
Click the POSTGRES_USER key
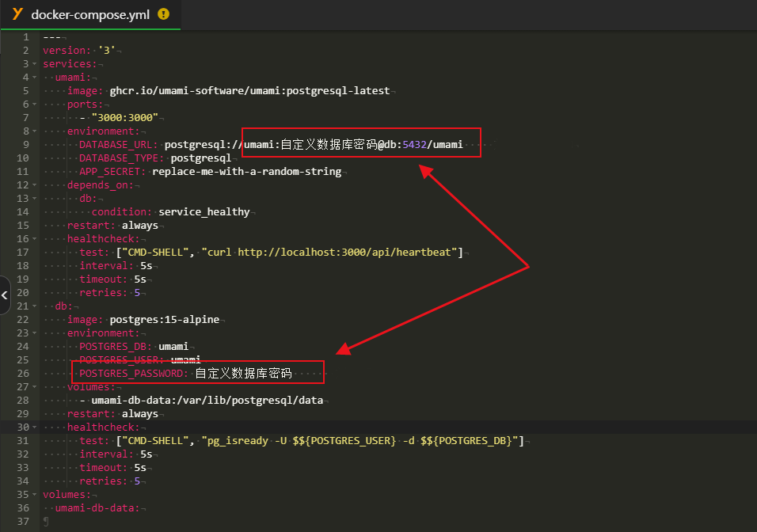[121, 360]
